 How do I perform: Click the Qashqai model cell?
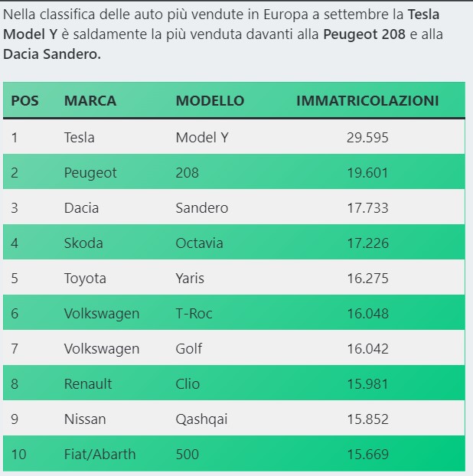(x=202, y=419)
